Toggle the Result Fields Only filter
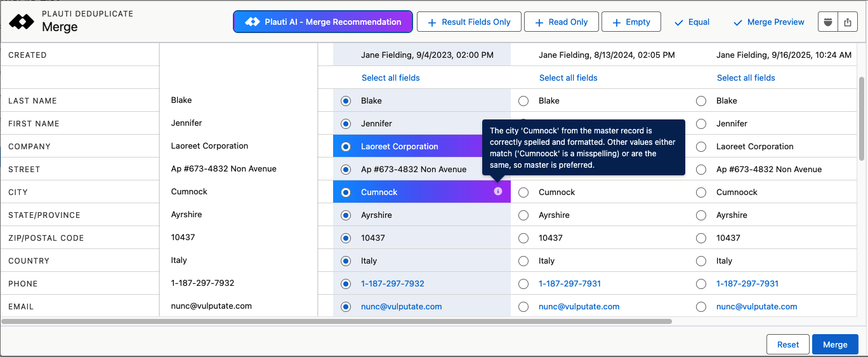This screenshot has width=868, height=357. click(x=469, y=22)
